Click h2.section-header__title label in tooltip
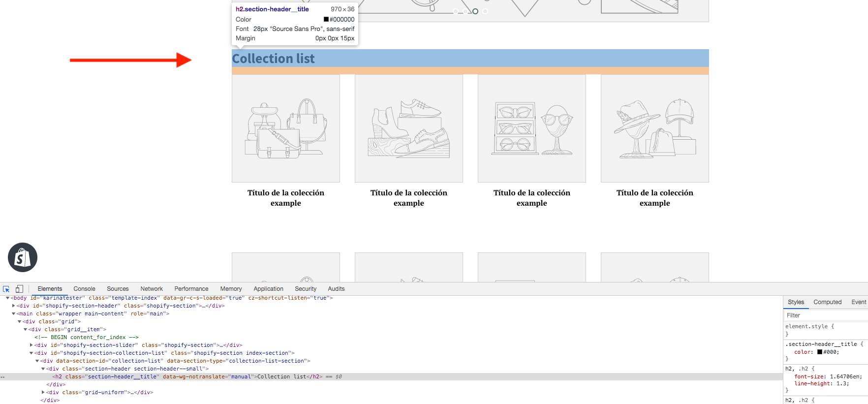Screen dimensions: 868x404 [x=272, y=9]
